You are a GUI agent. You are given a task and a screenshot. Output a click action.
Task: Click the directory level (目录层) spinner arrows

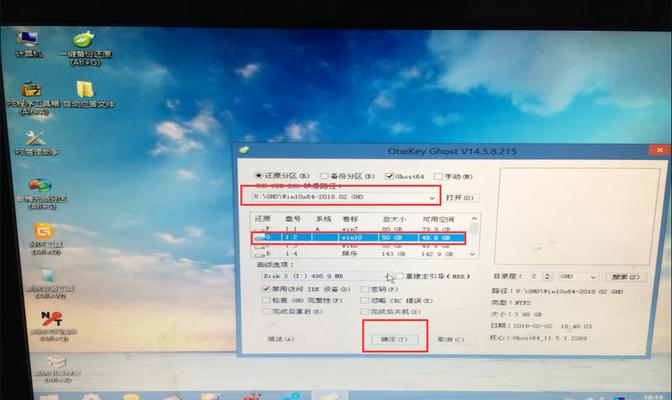point(547,277)
